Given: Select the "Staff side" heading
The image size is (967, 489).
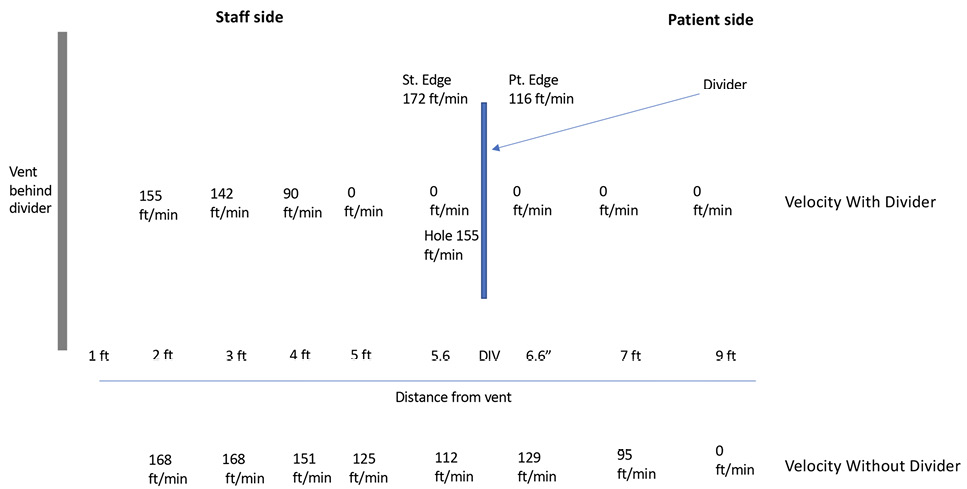Looking at the screenshot, I should pos(251,17).
